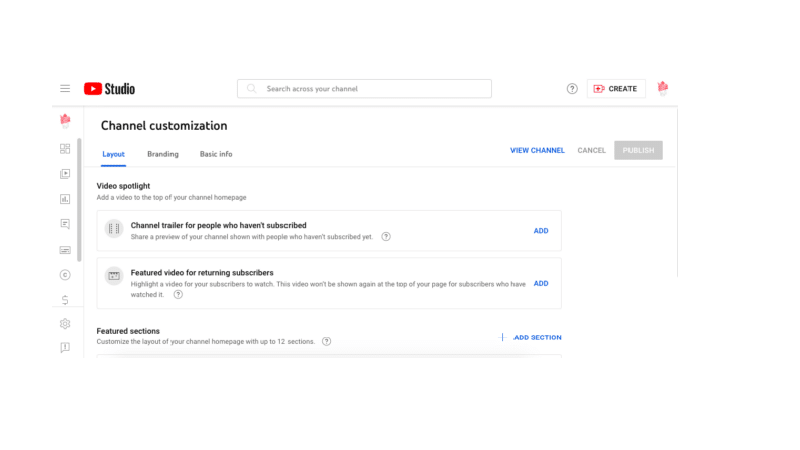Image resolution: width=800 pixels, height=450 pixels.
Task: Go to Content via sidebar icon
Action: (65, 174)
